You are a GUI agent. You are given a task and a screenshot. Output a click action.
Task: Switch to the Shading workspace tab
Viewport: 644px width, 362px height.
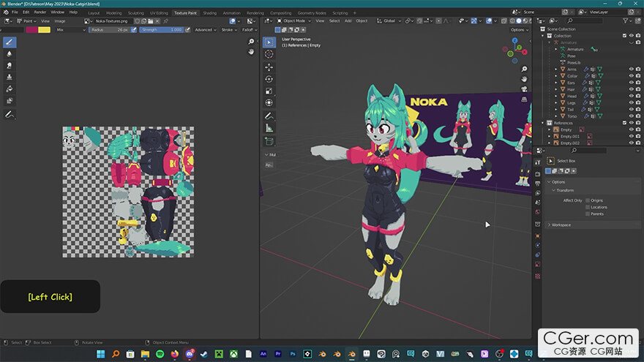209,12
